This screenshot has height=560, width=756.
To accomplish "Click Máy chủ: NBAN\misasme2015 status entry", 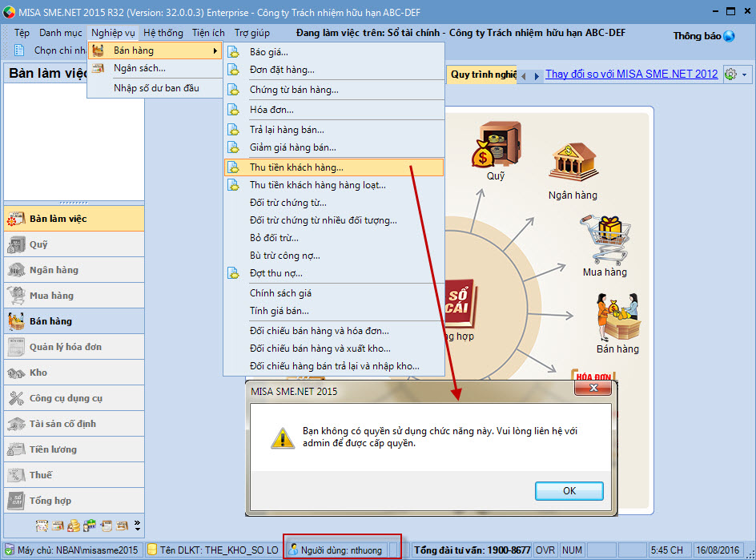I will (x=72, y=550).
